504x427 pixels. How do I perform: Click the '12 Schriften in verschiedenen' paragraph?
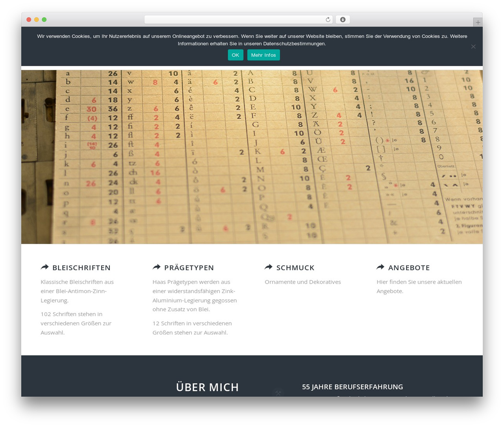click(x=192, y=328)
